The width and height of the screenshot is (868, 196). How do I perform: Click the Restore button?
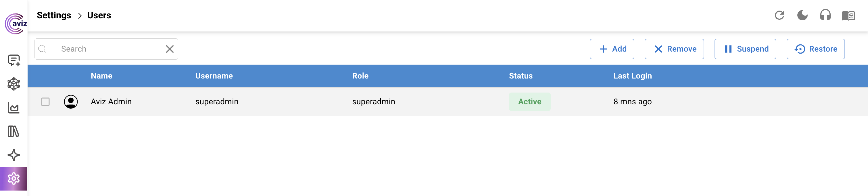(x=815, y=49)
